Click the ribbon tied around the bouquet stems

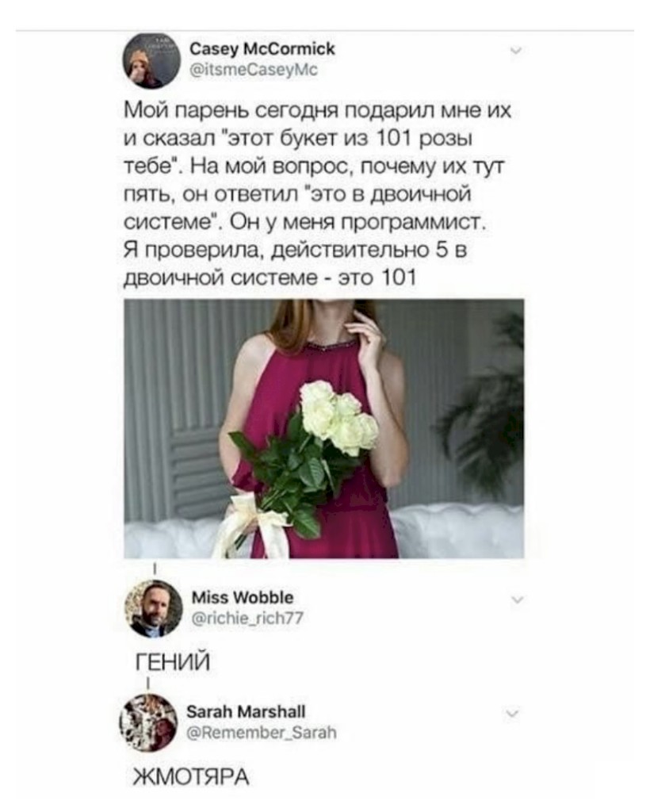(250, 526)
